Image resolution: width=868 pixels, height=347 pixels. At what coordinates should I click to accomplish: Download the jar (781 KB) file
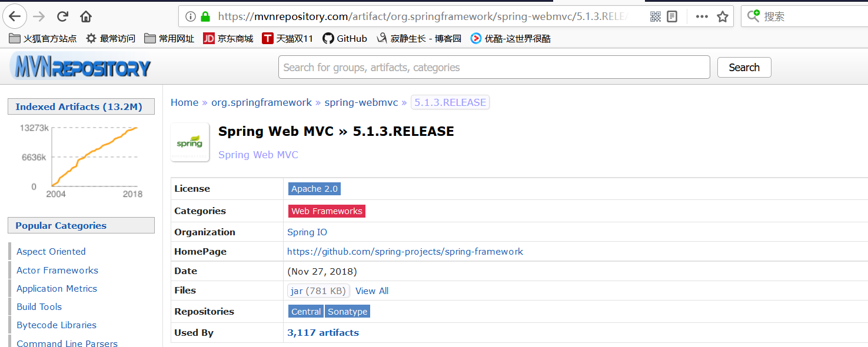point(318,291)
